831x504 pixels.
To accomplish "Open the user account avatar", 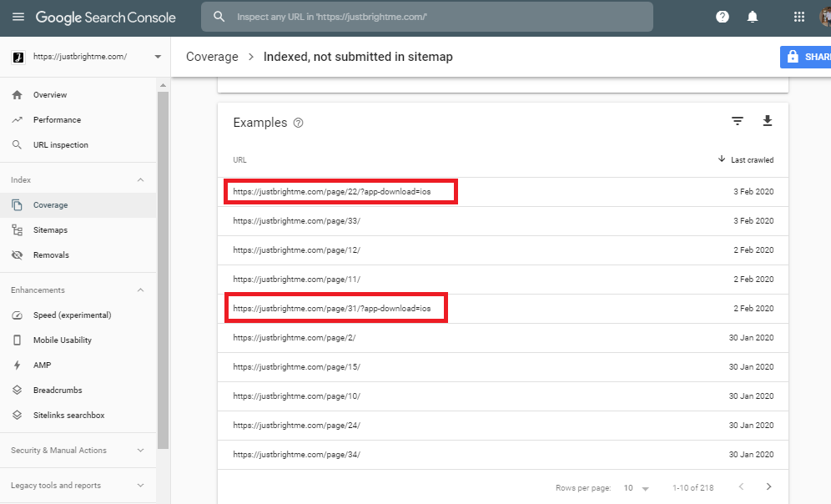I will click(825, 17).
